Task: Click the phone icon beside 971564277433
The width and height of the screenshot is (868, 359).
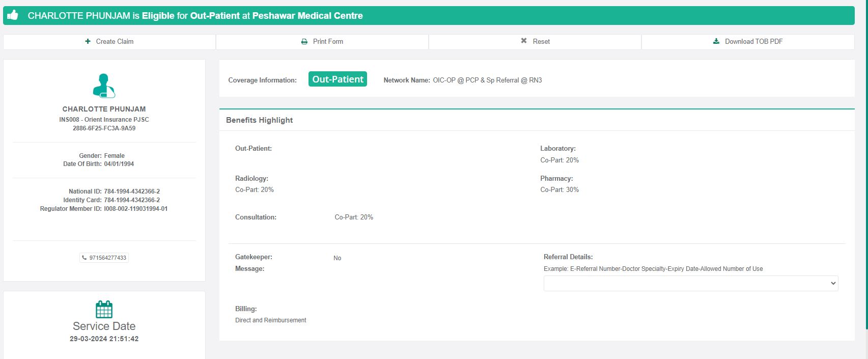Action: click(85, 258)
